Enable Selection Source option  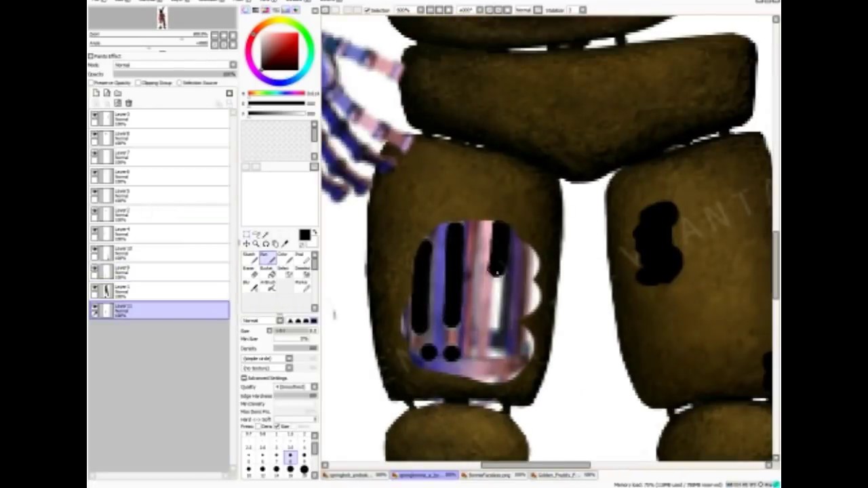[x=179, y=83]
